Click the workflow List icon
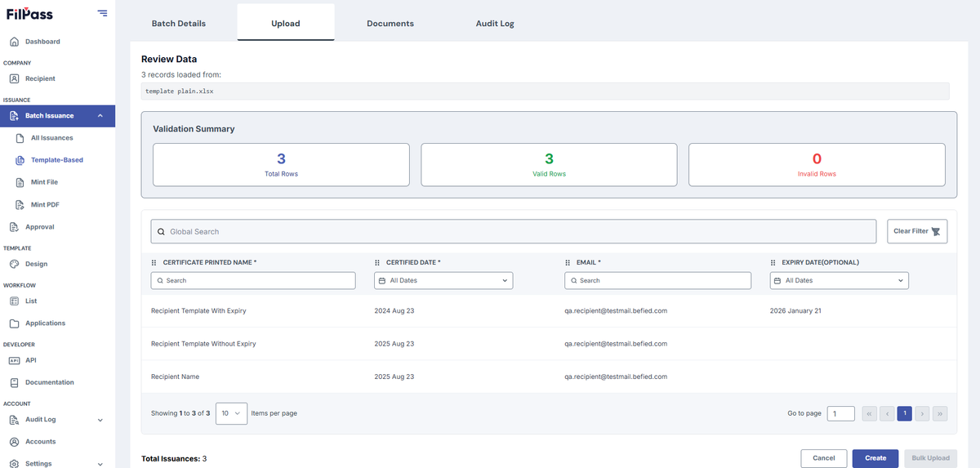Image resolution: width=980 pixels, height=468 pixels. [14, 301]
